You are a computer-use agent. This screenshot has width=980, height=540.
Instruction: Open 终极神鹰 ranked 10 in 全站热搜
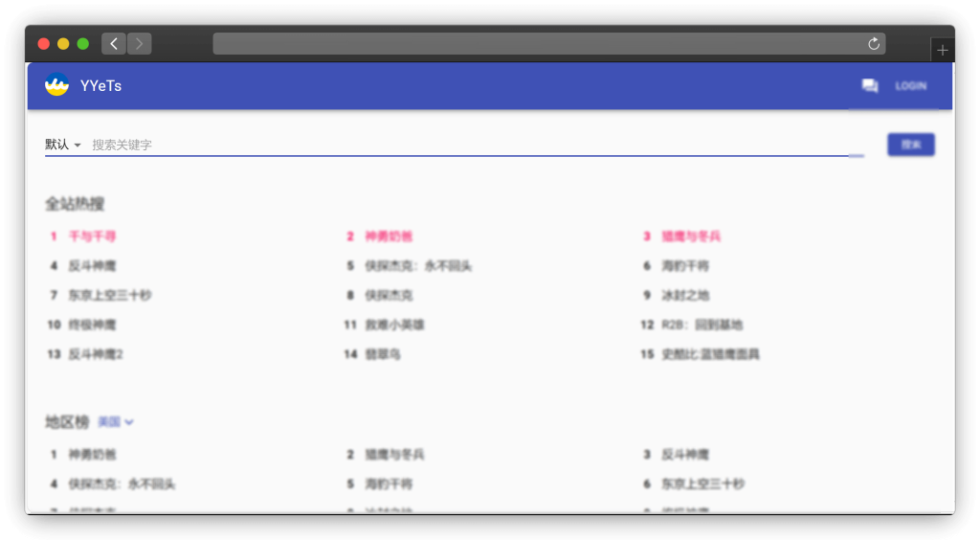coord(92,325)
